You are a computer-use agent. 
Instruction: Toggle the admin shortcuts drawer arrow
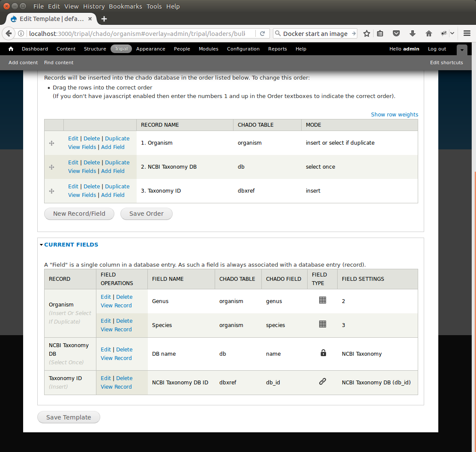pyautogui.click(x=462, y=50)
